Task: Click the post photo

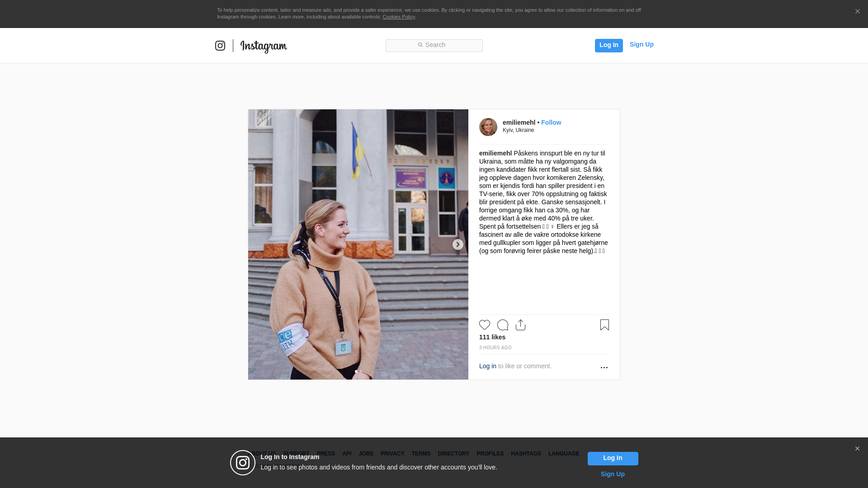Action: click(x=358, y=244)
